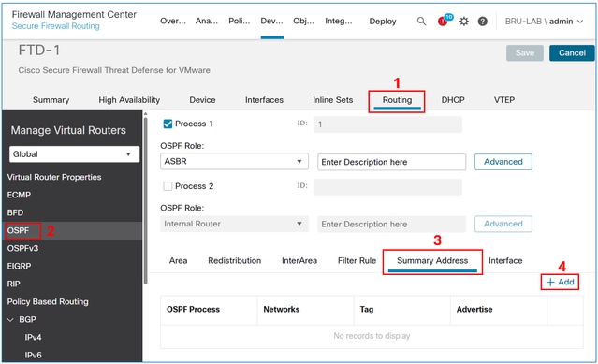Viewport: 598px width, 364px height.
Task: Open the Objects top menu
Action: point(303,22)
